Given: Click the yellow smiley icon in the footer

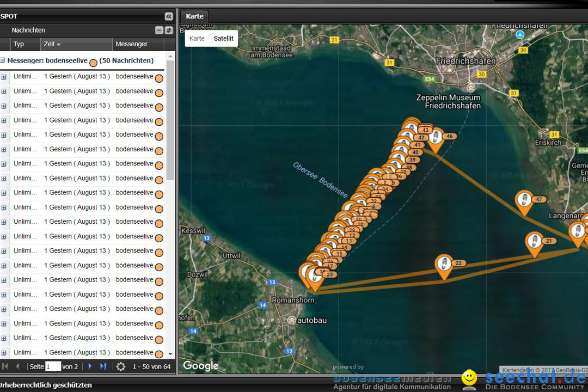Looking at the screenshot, I should 469,379.
